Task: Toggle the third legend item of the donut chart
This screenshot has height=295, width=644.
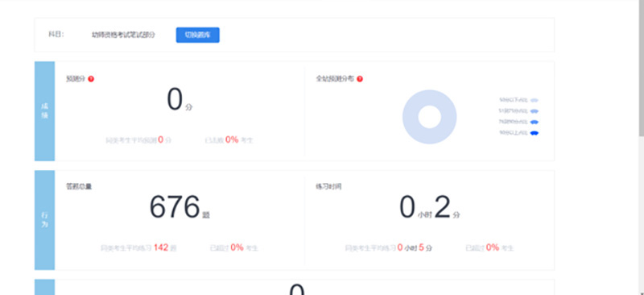Action: pos(518,122)
